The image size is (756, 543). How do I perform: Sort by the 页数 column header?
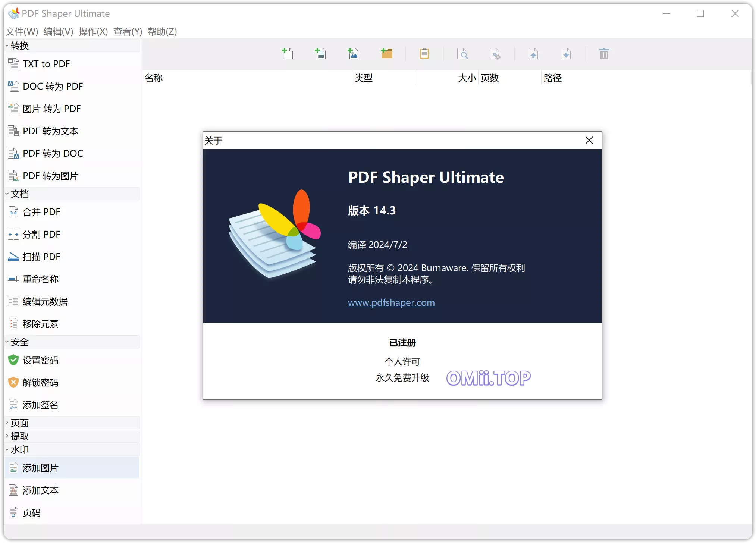pyautogui.click(x=510, y=78)
